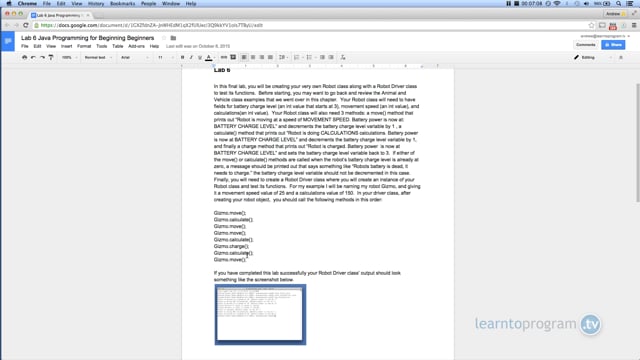Justify the text
The height and width of the screenshot is (360, 640).
click(270, 58)
